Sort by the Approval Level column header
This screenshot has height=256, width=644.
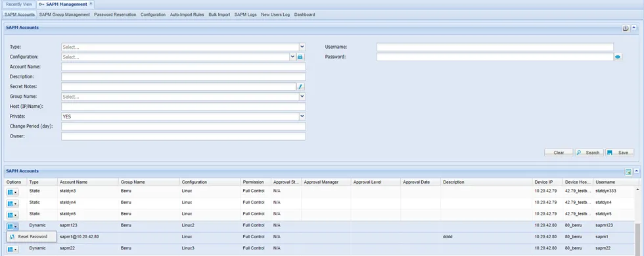click(x=376, y=182)
